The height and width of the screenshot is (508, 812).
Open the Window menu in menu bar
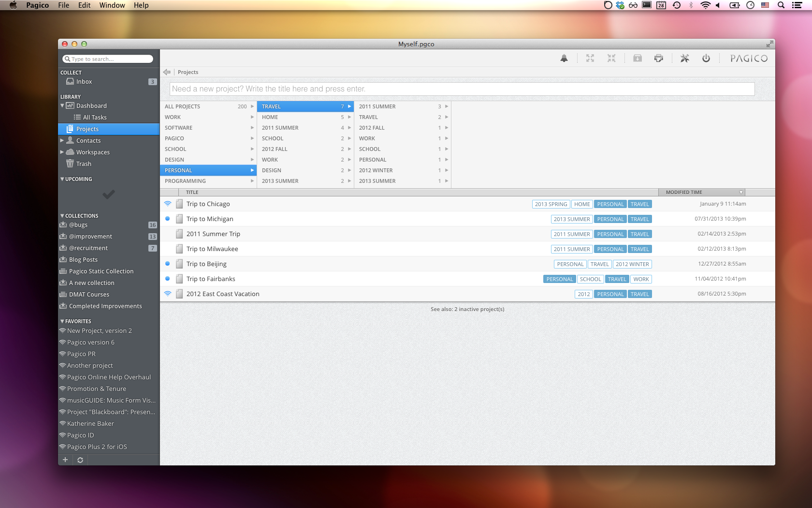[112, 5]
